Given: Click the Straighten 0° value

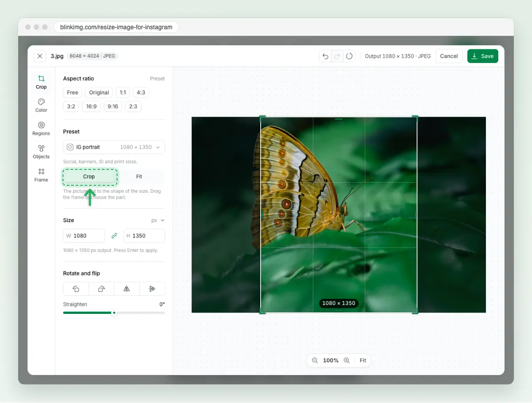Looking at the screenshot, I should click(x=162, y=305).
